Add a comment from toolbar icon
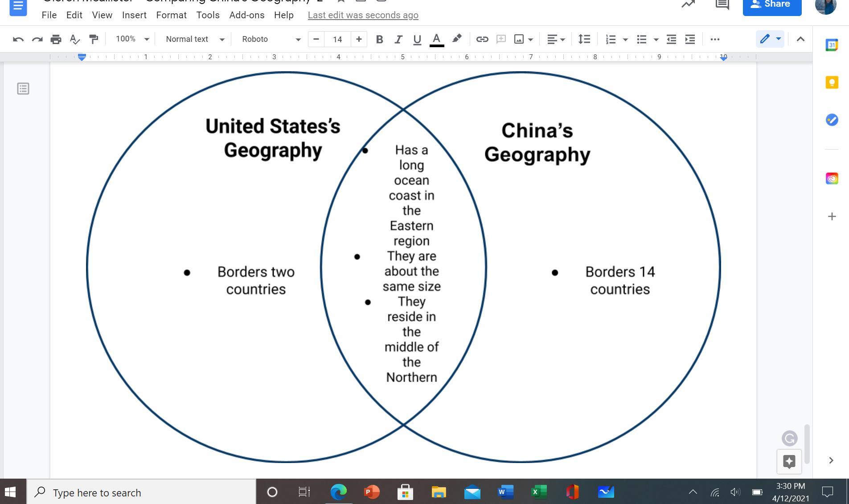This screenshot has width=849, height=504. coord(501,39)
